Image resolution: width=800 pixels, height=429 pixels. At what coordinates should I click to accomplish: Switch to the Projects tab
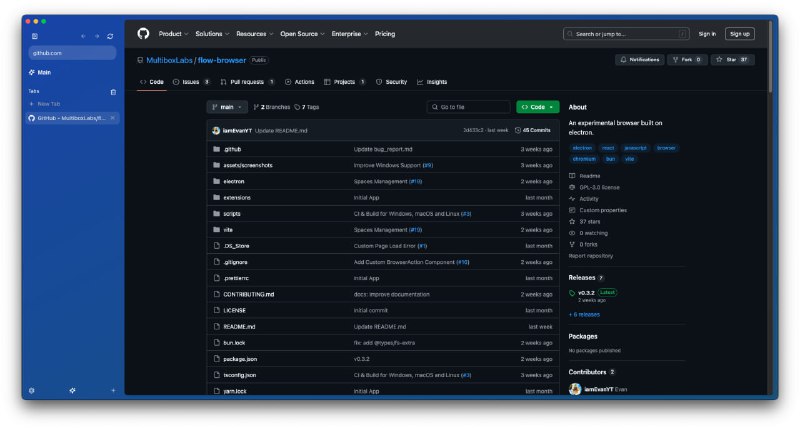click(344, 82)
